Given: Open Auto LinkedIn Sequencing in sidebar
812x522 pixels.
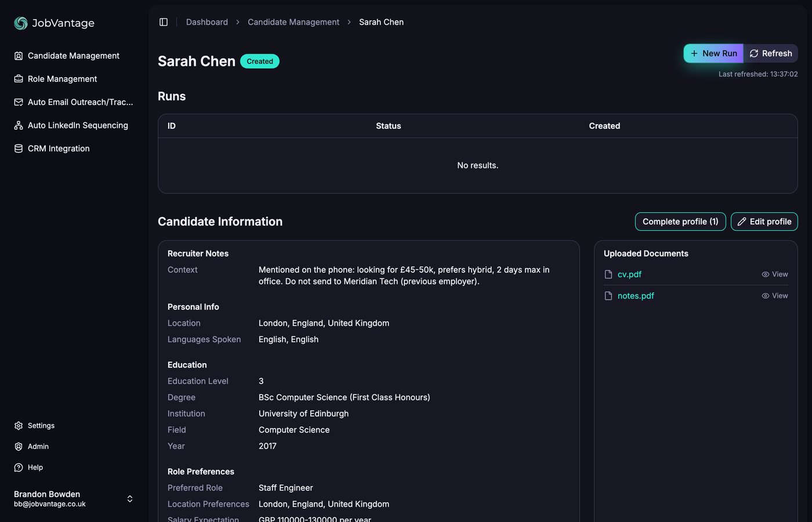Looking at the screenshot, I should pyautogui.click(x=74, y=125).
